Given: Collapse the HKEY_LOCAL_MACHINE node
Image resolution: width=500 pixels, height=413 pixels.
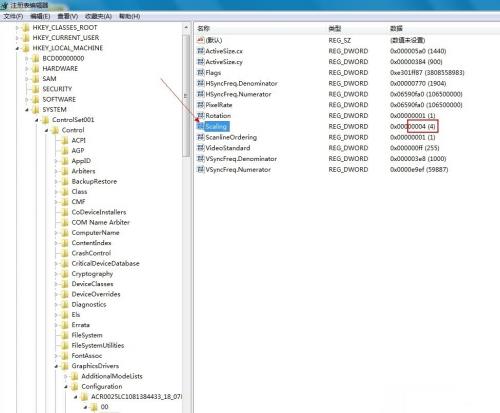Looking at the screenshot, I should (17, 48).
